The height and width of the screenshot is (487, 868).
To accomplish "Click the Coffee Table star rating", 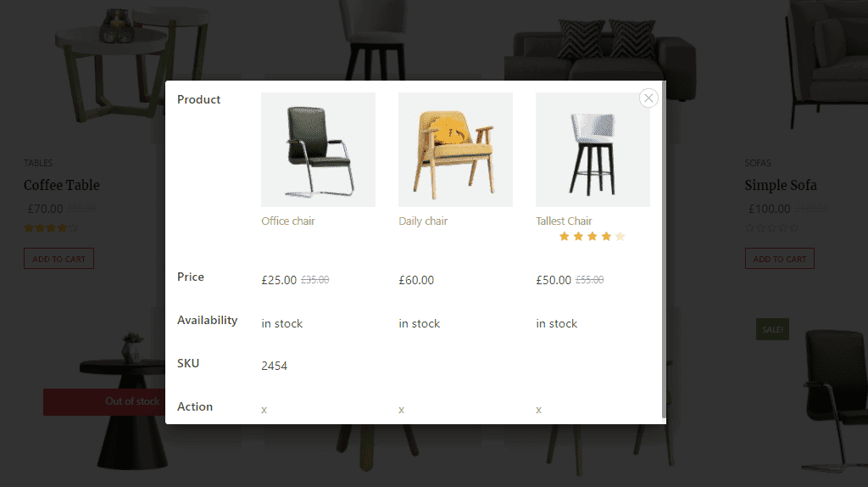I will [x=50, y=228].
